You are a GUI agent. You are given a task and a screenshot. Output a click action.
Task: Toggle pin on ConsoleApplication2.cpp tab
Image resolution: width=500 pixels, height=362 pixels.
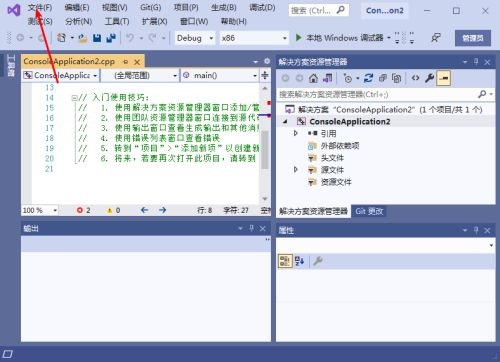pyautogui.click(x=125, y=62)
